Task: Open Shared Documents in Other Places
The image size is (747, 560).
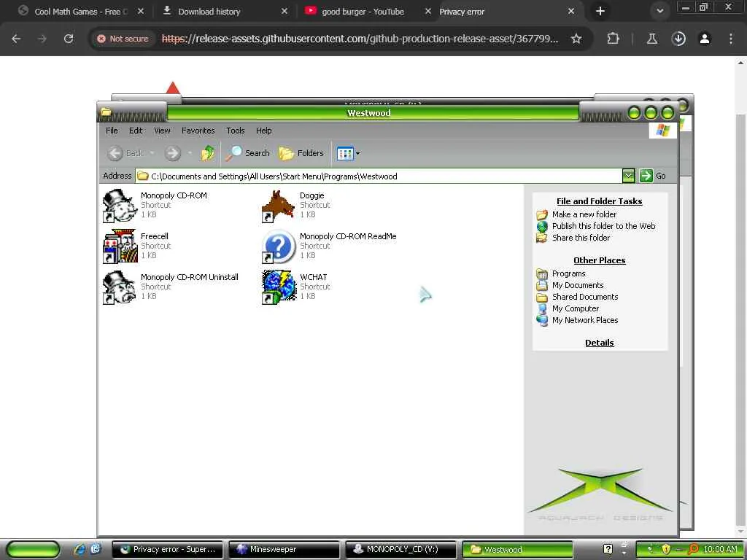Action: pyautogui.click(x=585, y=297)
